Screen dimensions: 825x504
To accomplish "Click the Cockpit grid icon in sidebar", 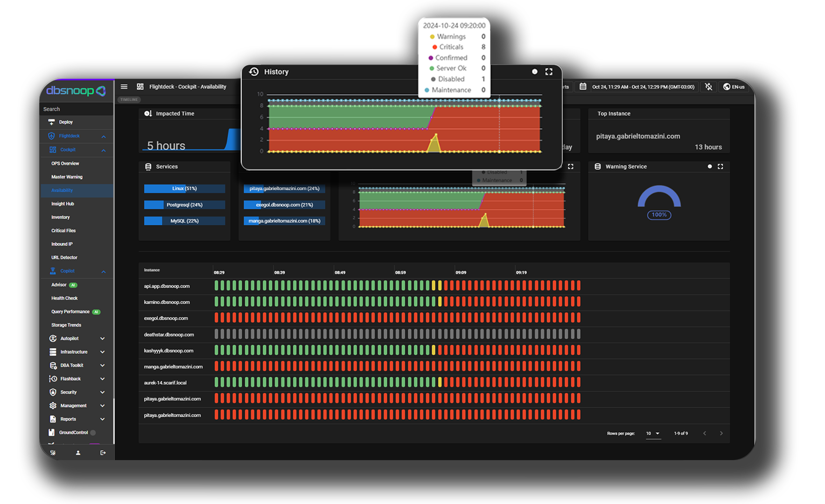I will [x=53, y=150].
